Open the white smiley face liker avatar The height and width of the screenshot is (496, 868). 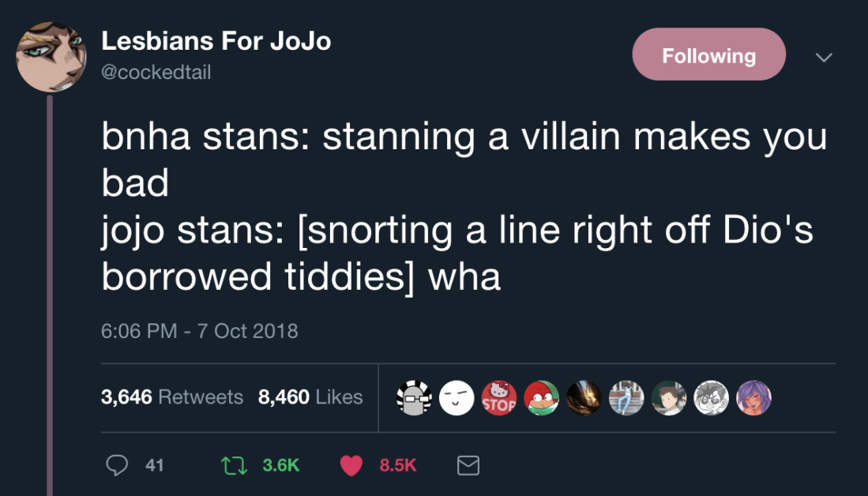[456, 398]
